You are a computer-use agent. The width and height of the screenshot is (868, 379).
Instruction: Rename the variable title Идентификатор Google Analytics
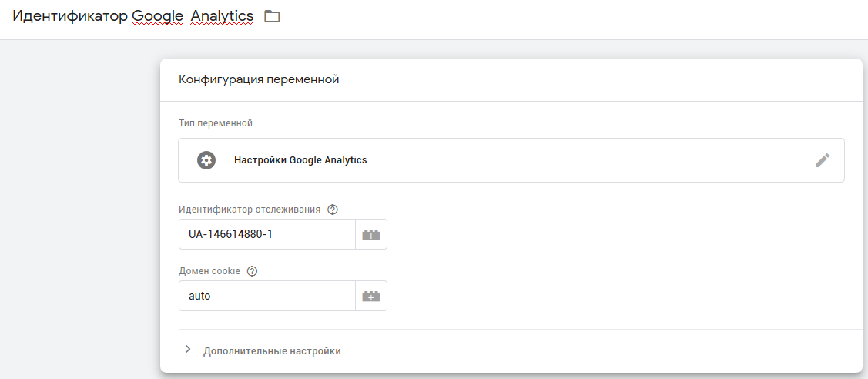132,17
